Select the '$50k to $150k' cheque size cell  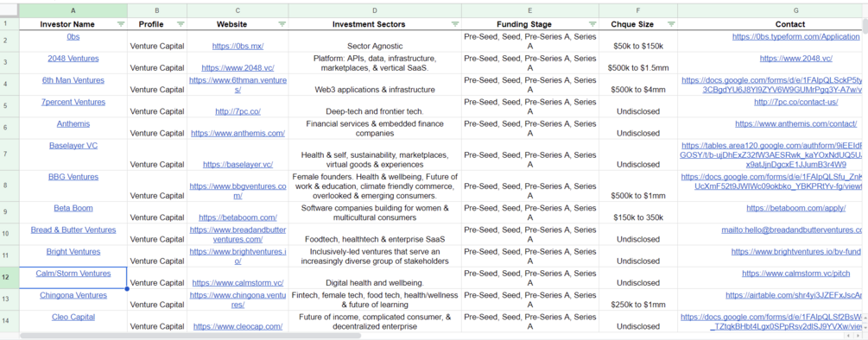[x=638, y=41]
